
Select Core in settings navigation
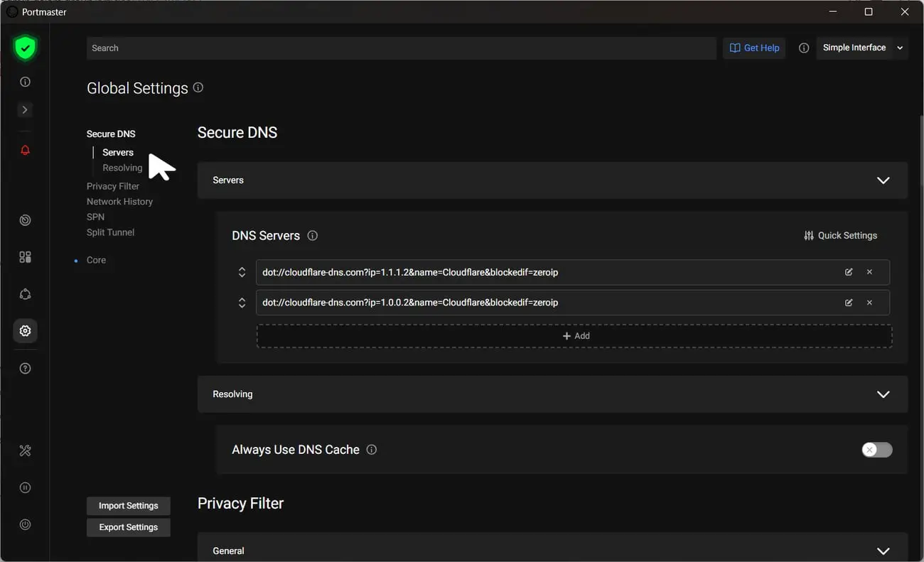(x=96, y=260)
